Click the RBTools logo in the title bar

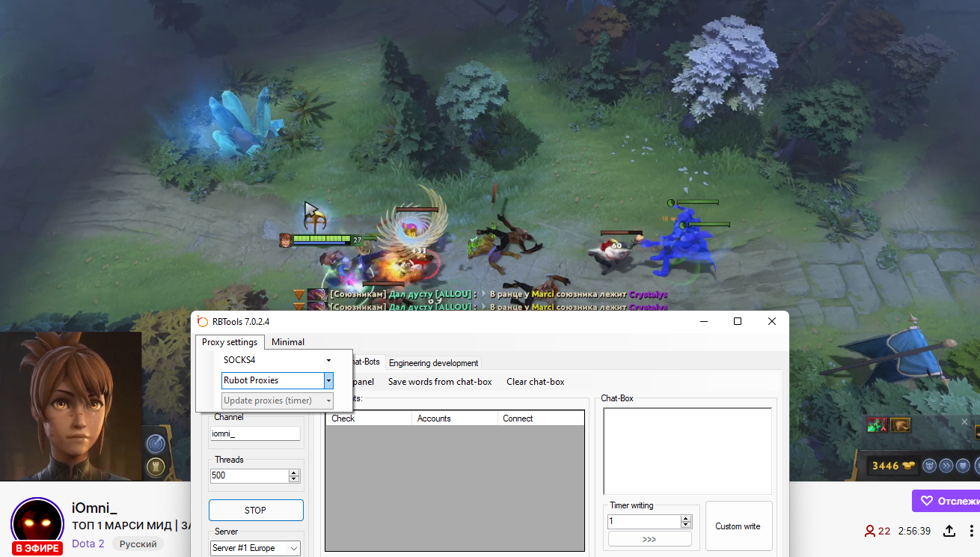coord(202,322)
